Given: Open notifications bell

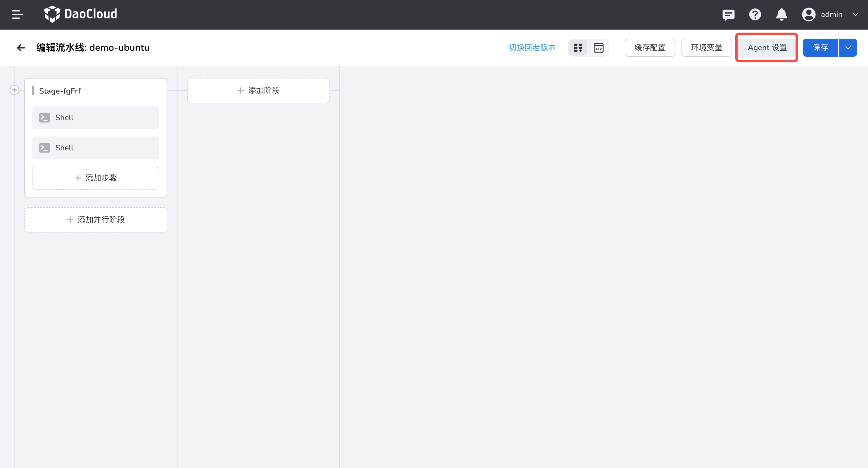Looking at the screenshot, I should 781,14.
